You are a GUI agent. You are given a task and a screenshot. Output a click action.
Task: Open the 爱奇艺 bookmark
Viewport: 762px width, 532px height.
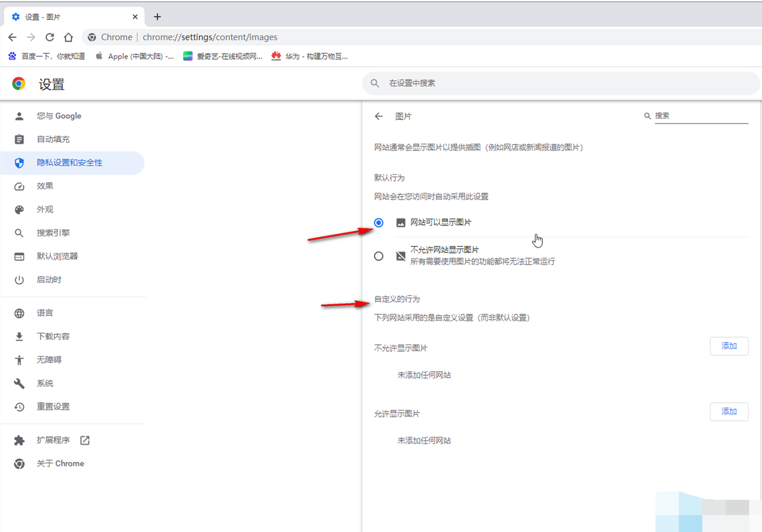(x=222, y=56)
